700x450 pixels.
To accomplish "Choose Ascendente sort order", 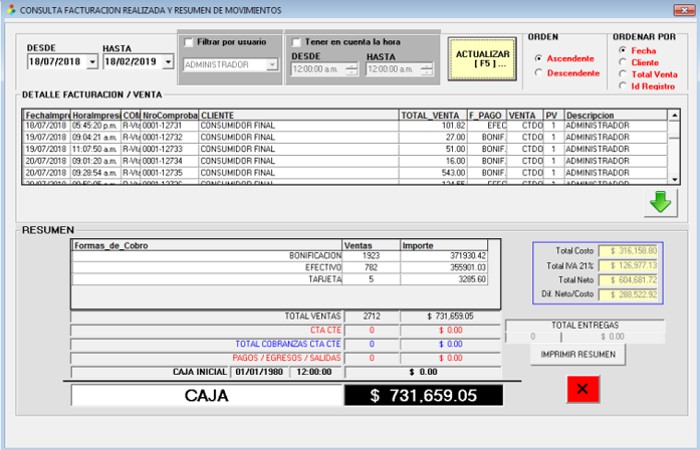I will coord(540,58).
